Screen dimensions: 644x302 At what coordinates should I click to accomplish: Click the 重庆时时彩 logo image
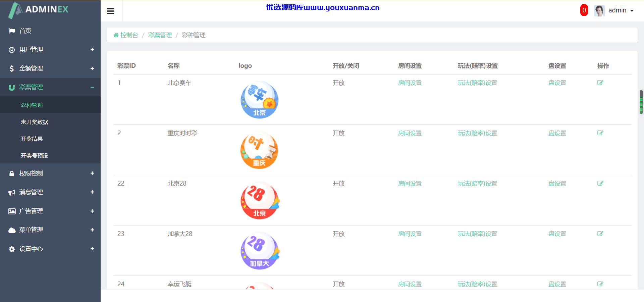pyautogui.click(x=260, y=150)
